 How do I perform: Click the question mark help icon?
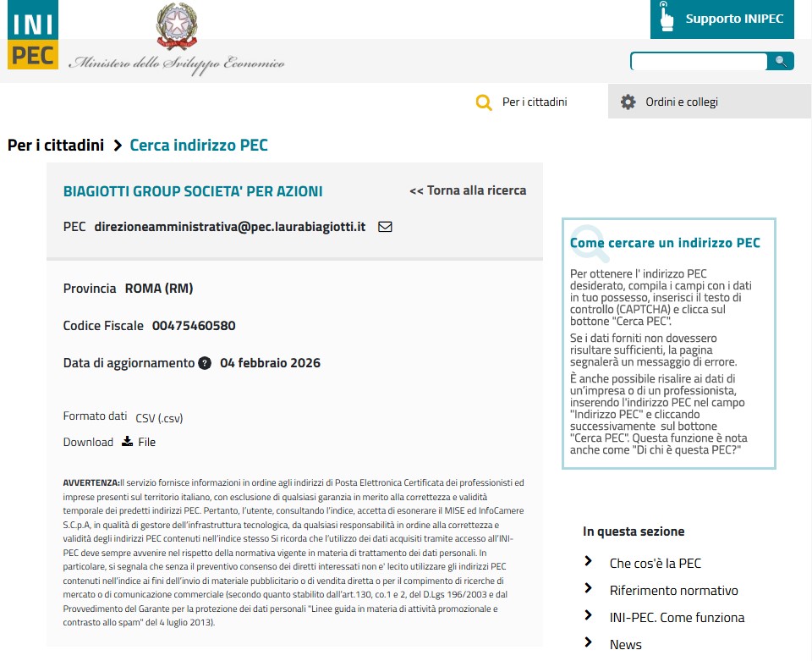coord(205,363)
